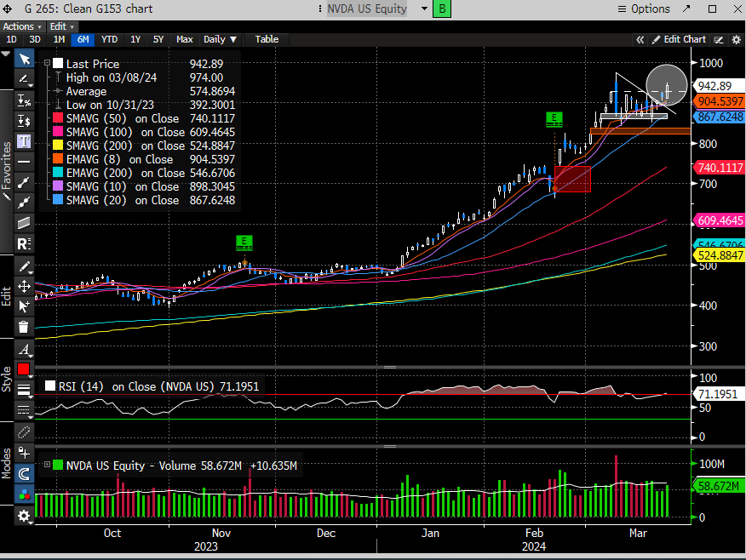Viewport: 746px width, 560px height.
Task: Select the percent change measure tool
Action: pos(24,100)
